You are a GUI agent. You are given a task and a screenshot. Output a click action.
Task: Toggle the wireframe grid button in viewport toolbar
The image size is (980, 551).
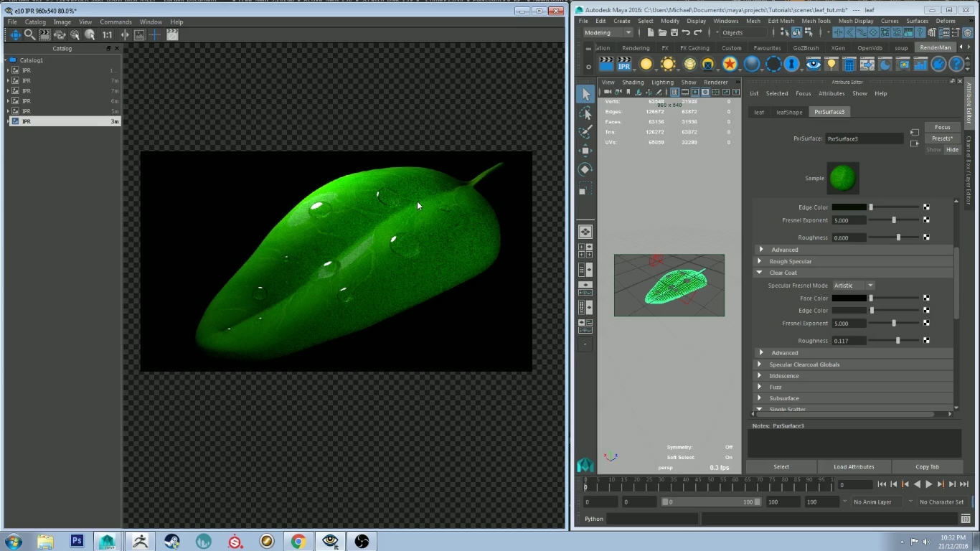(x=675, y=92)
